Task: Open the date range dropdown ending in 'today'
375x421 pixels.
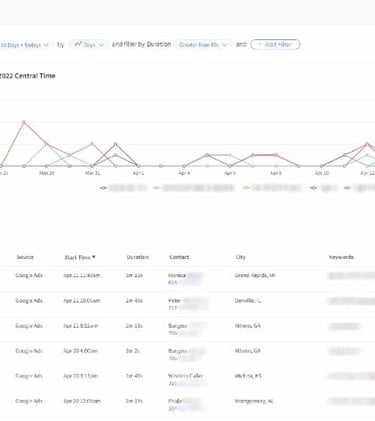Action: [x=25, y=45]
